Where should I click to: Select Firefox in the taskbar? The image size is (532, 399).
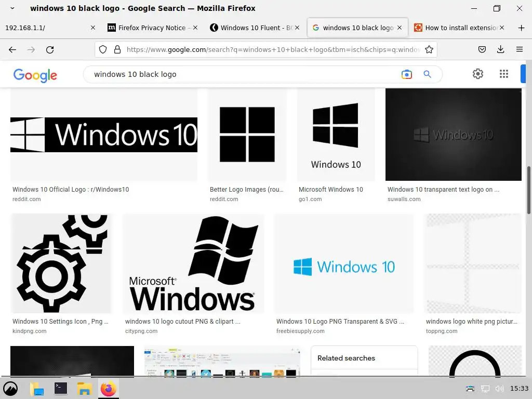click(109, 389)
